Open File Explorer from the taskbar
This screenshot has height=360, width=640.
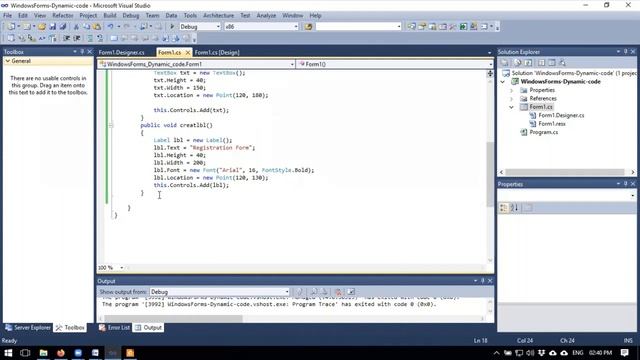(43, 353)
